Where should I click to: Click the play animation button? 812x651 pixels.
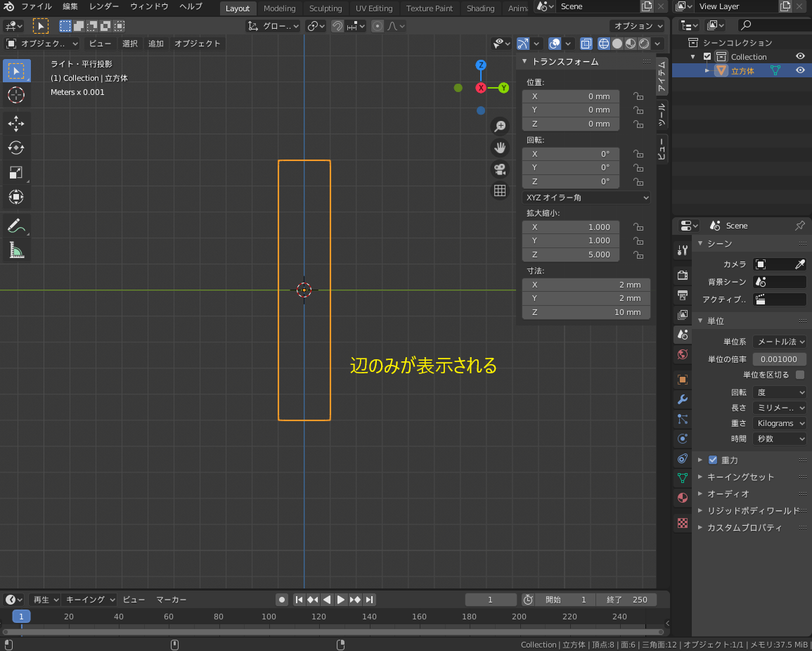click(x=341, y=600)
